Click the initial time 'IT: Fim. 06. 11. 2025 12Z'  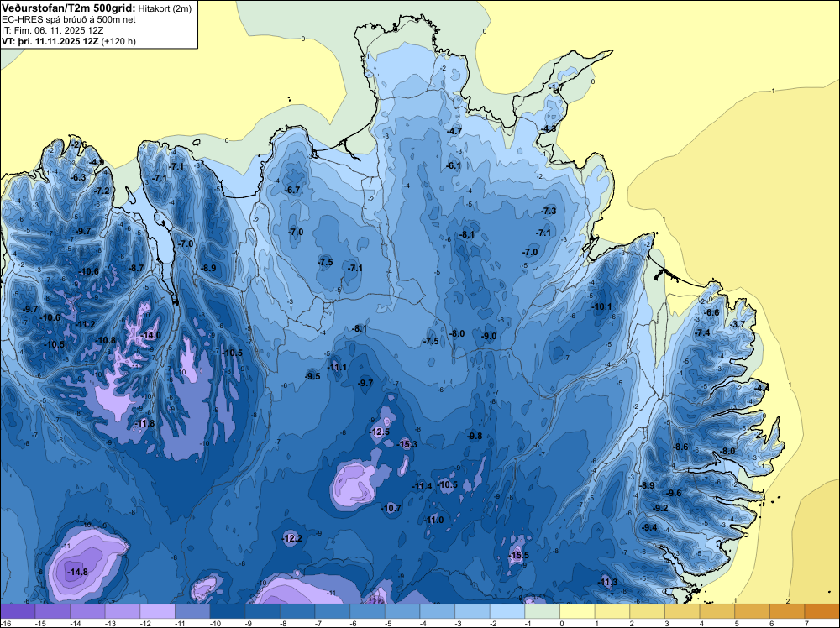click(52, 30)
